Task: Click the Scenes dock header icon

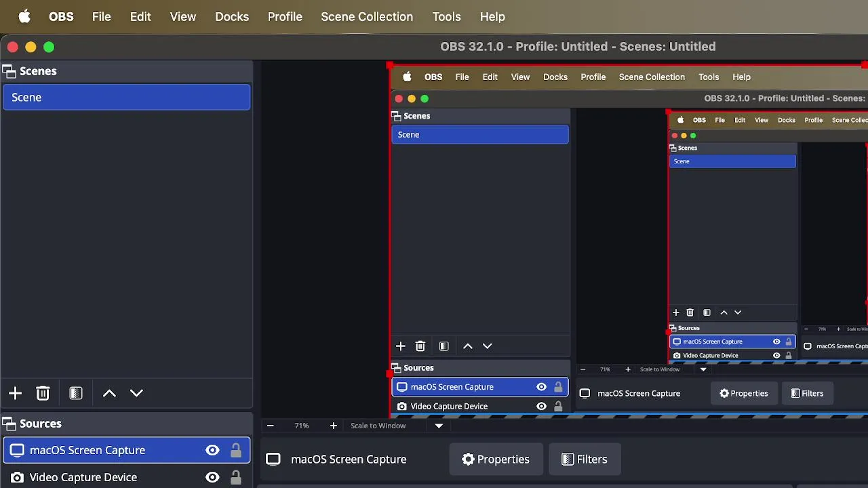Action: (9, 71)
